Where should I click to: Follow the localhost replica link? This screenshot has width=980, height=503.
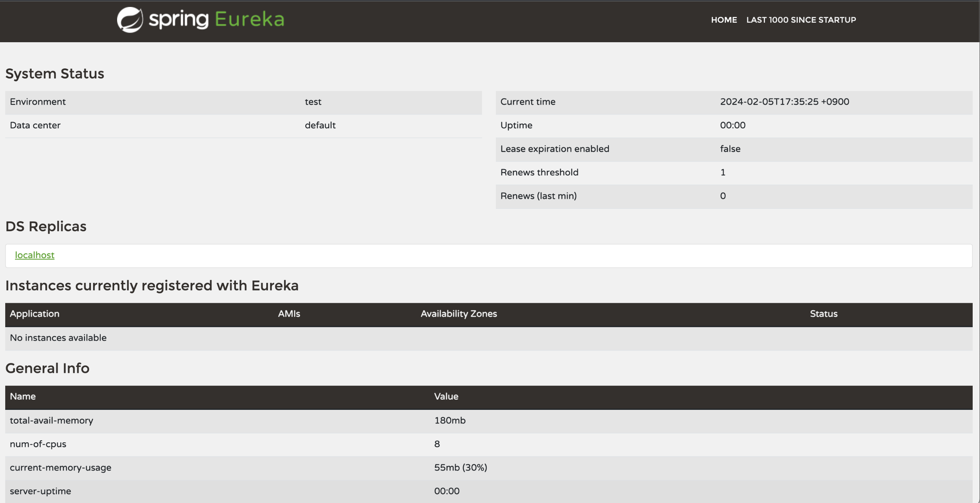click(x=35, y=255)
